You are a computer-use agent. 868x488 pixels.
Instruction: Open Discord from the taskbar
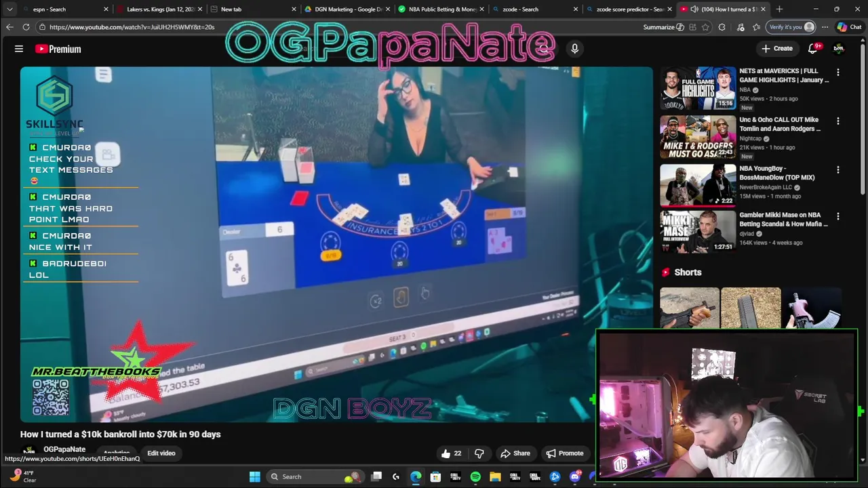click(575, 476)
